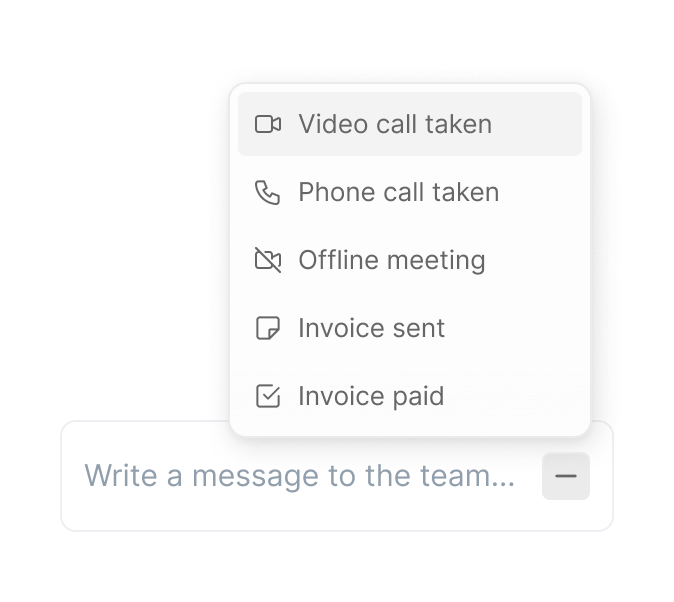Click the crossed-out camera icon

tap(268, 260)
